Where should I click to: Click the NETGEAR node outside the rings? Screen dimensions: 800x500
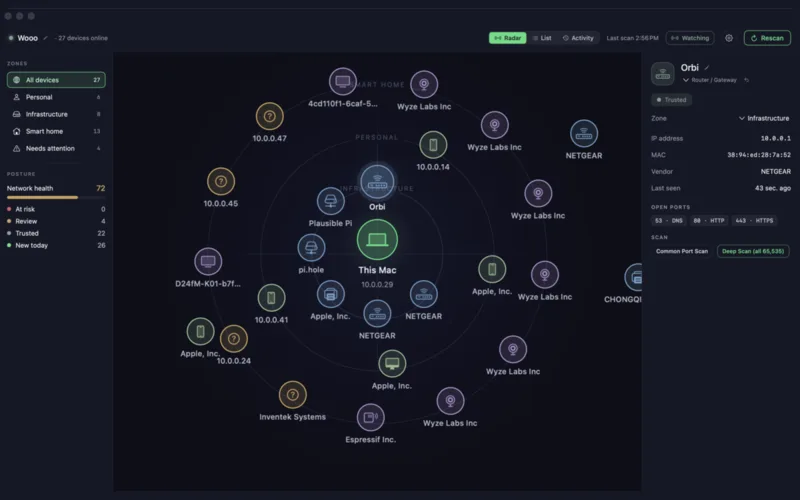584,133
